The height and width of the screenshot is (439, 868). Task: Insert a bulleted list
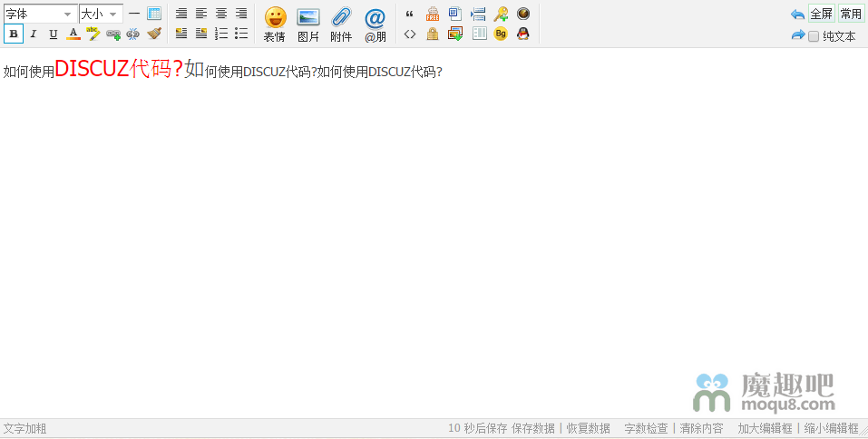pos(241,34)
